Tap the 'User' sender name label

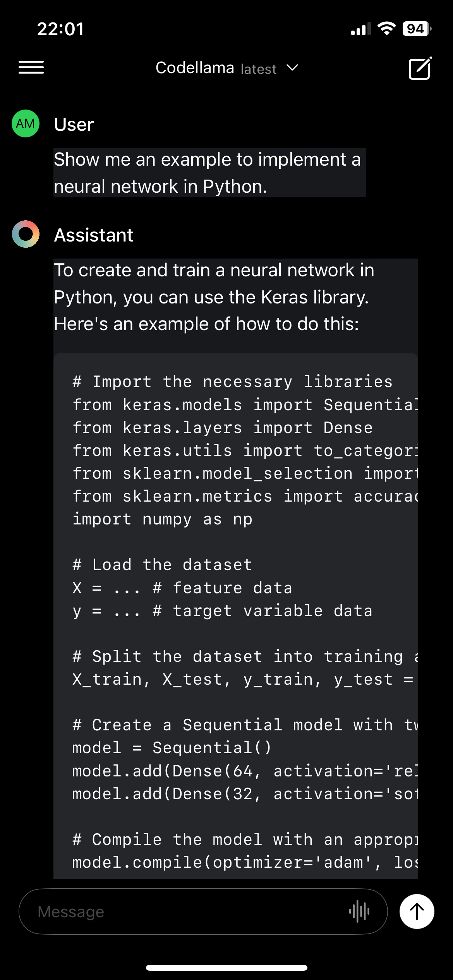coord(74,125)
